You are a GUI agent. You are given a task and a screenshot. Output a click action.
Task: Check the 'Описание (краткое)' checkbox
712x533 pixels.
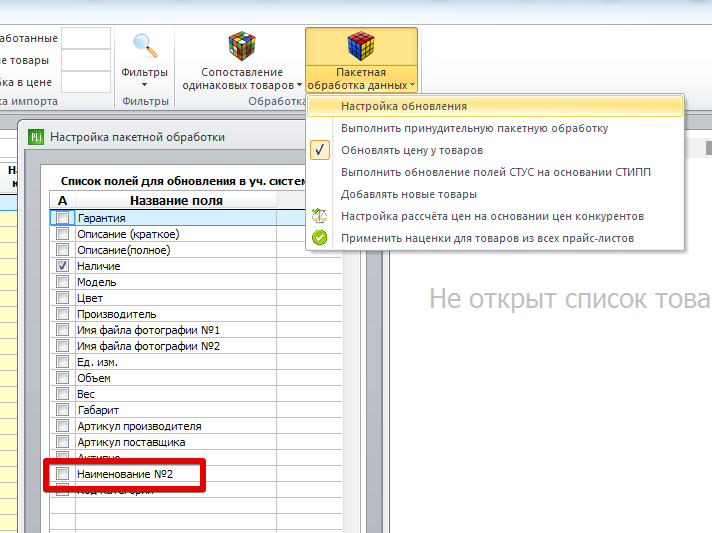click(63, 234)
